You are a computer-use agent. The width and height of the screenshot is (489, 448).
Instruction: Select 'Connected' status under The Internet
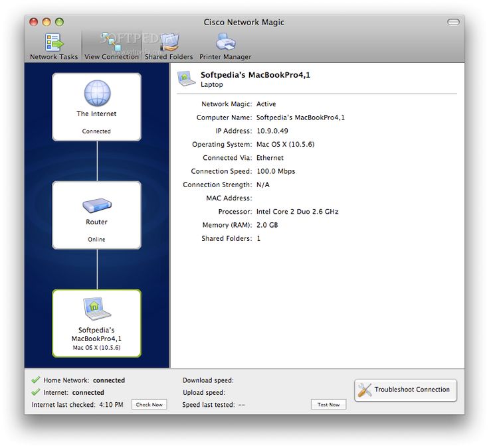pos(96,131)
